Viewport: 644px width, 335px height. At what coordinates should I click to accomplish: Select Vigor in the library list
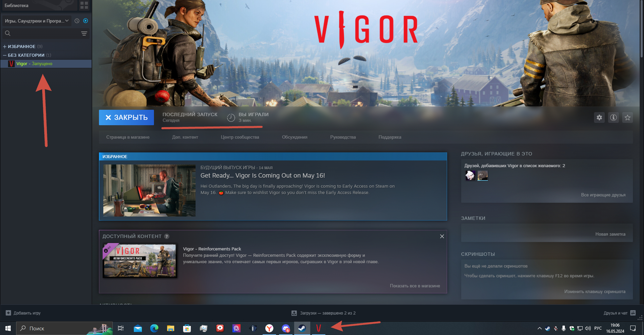click(x=46, y=64)
